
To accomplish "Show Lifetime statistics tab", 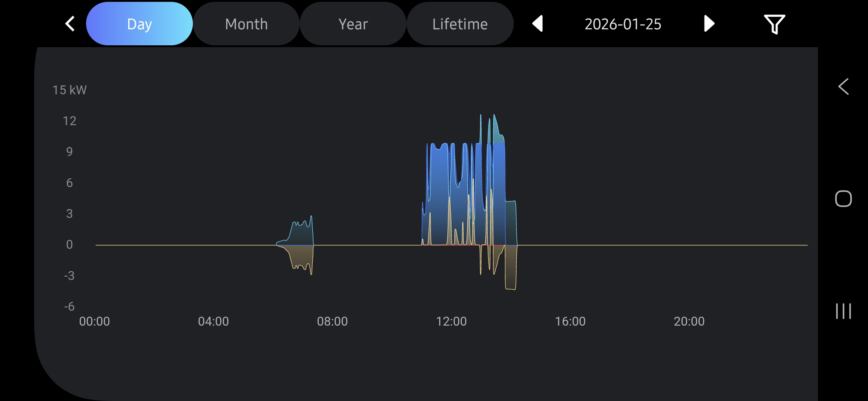I will coord(460,24).
